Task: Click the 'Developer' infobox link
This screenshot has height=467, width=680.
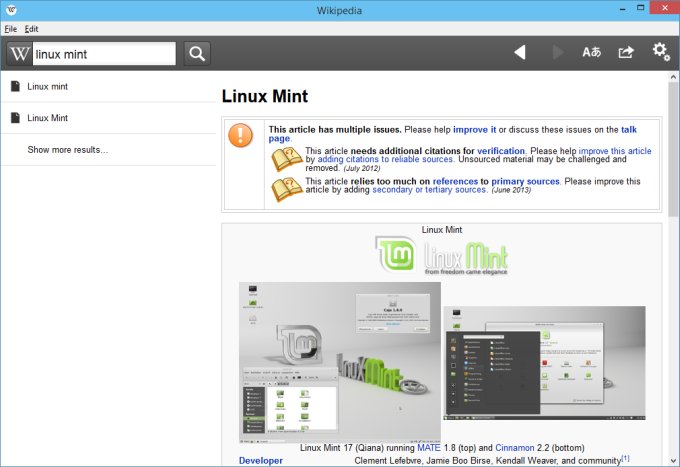Action: [261, 460]
